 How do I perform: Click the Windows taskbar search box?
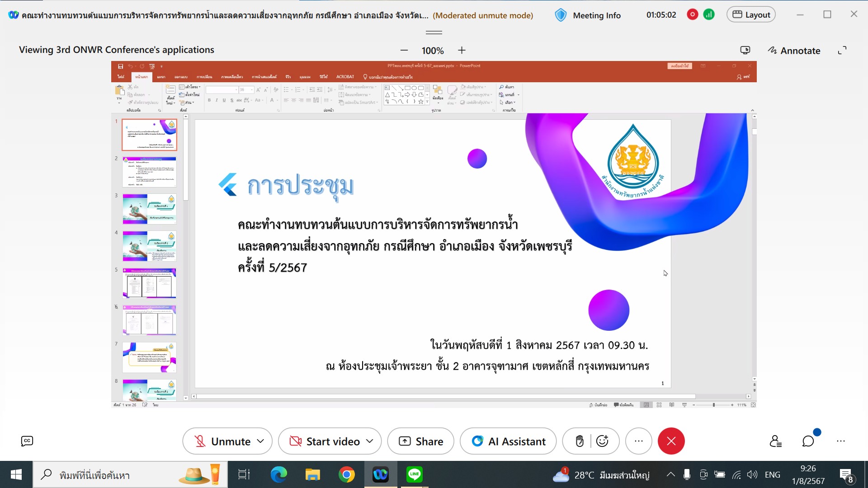(x=130, y=474)
